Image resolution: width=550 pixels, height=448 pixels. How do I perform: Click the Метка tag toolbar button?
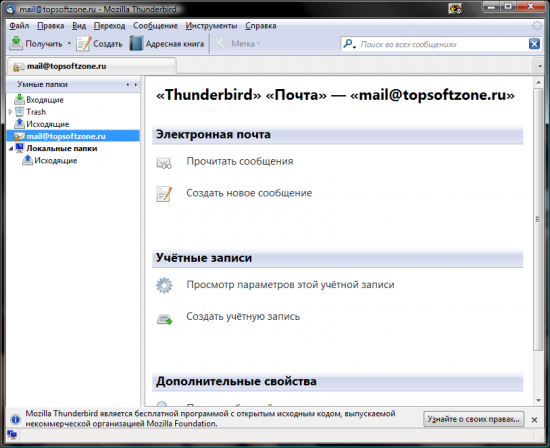tap(238, 44)
